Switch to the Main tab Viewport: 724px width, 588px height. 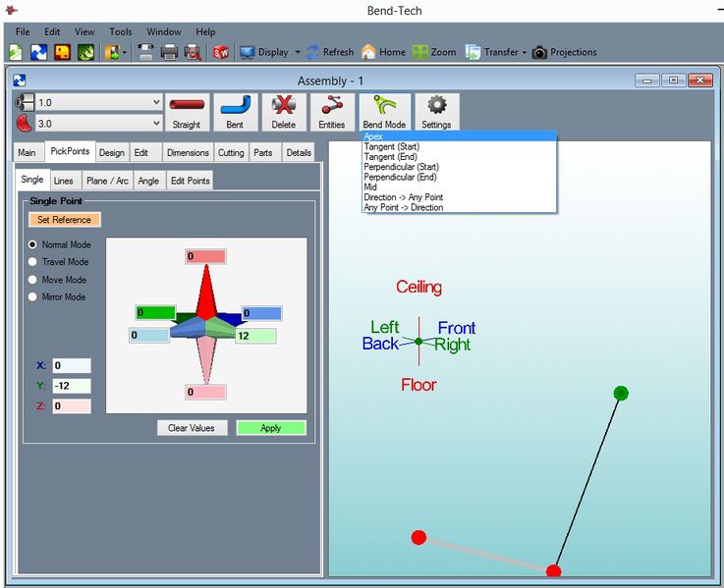[27, 152]
